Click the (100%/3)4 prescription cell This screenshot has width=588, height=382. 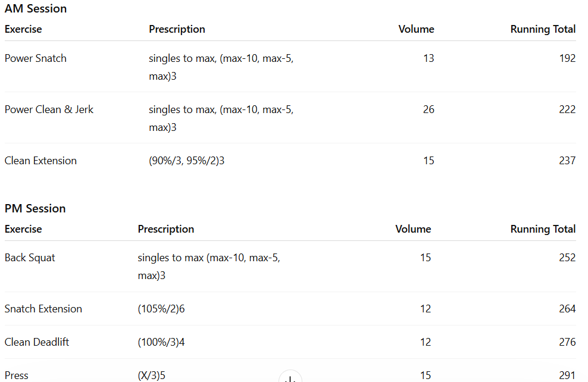(x=161, y=342)
